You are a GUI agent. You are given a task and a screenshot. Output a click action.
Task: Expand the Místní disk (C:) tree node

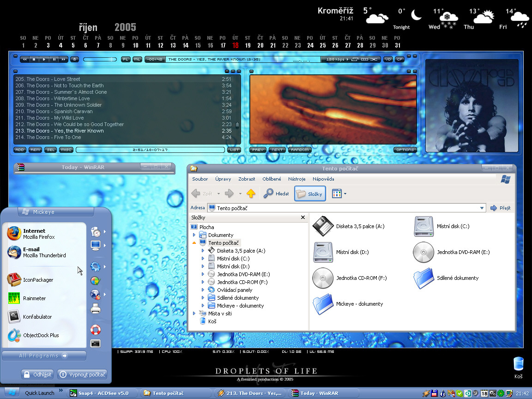[x=203, y=259]
